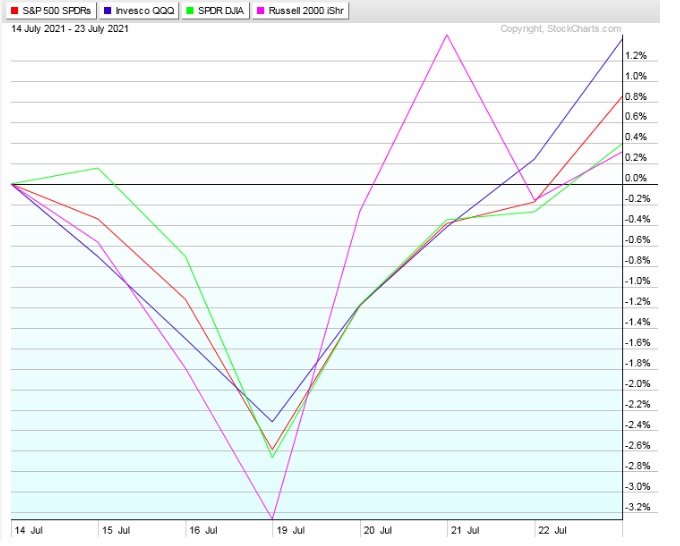Click the 19 Jul x-axis label

click(x=291, y=530)
